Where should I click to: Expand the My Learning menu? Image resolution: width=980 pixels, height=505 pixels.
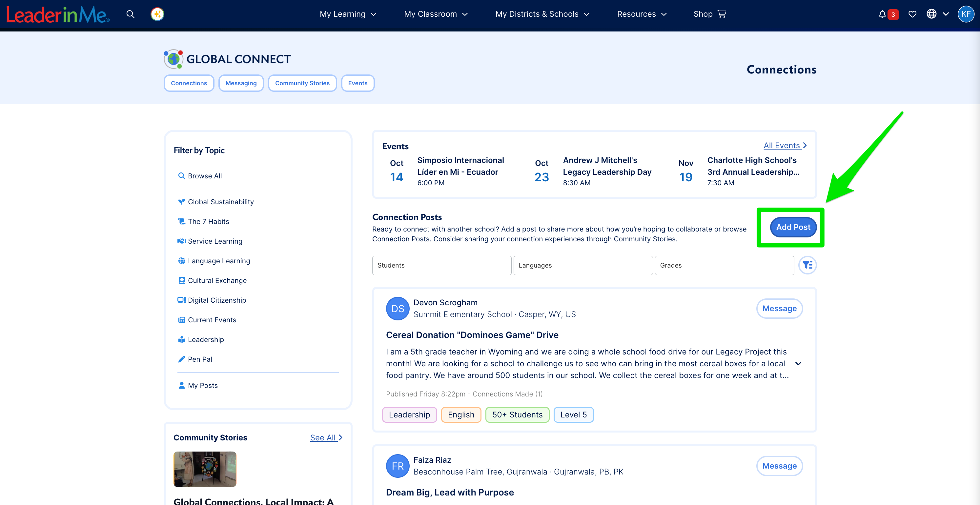pyautogui.click(x=348, y=14)
